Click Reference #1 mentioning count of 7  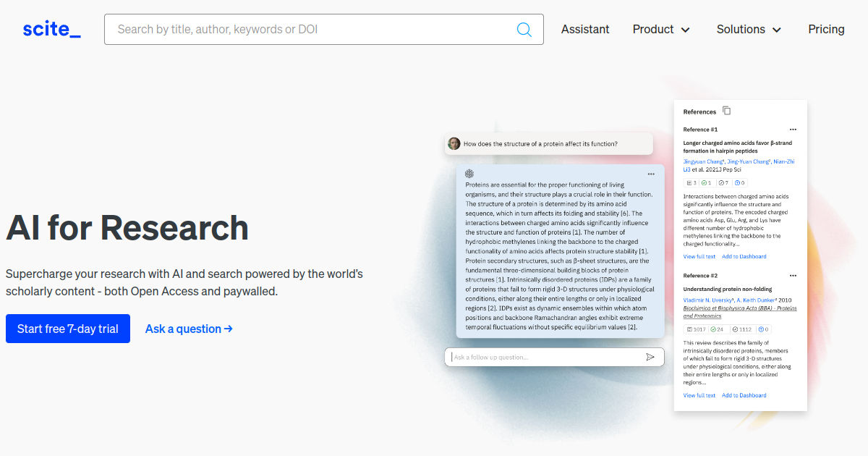point(723,183)
